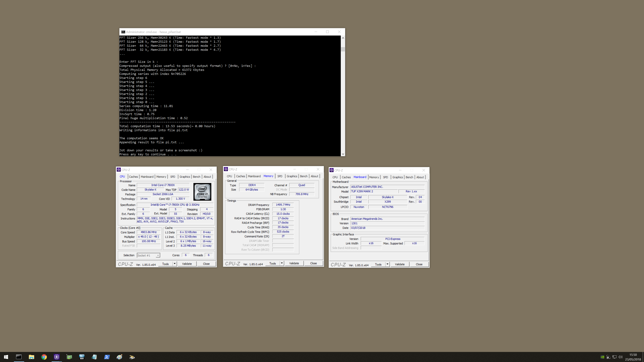Click the volume icon in the system tray

click(621, 357)
